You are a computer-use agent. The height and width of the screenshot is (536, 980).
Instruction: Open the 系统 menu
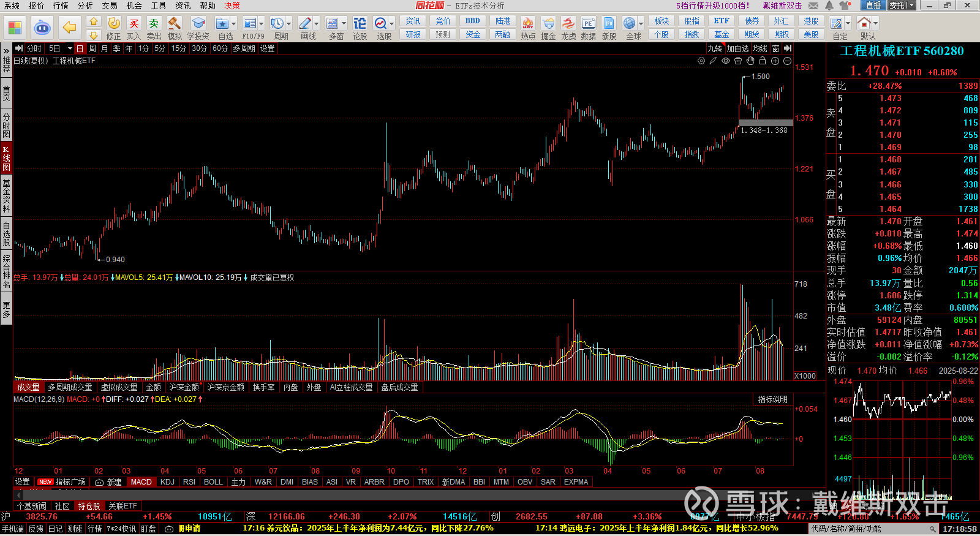12,6
